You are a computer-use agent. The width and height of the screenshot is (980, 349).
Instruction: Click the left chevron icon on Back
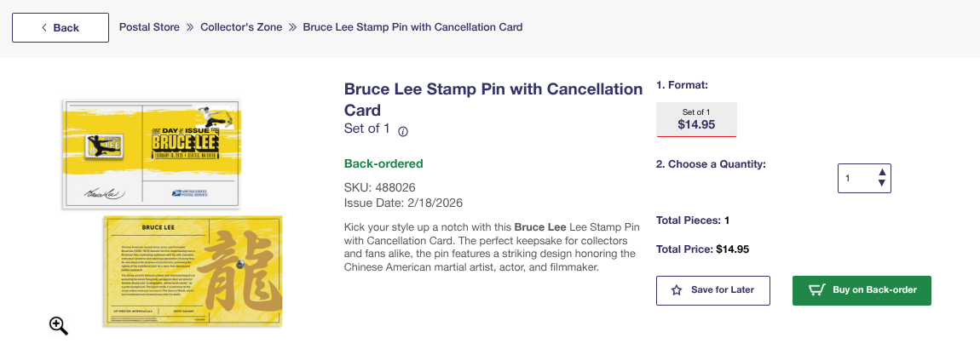[44, 28]
